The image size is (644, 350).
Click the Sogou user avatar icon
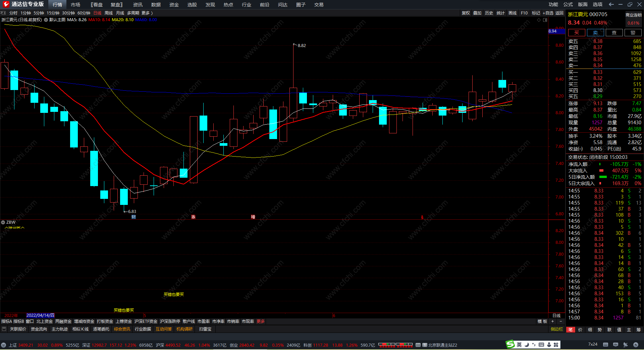[x=549, y=345]
